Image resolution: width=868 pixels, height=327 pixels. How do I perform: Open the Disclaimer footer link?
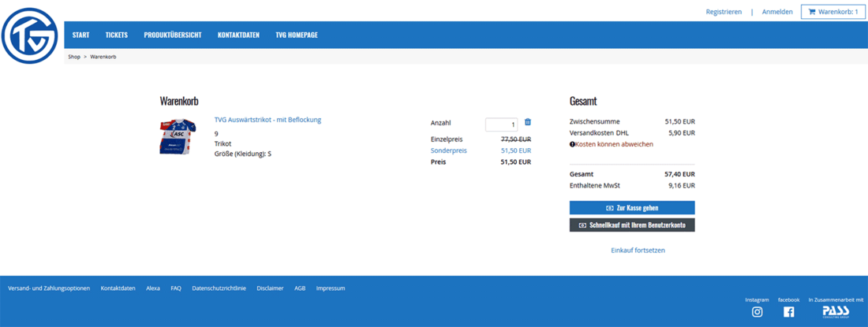[x=270, y=288]
